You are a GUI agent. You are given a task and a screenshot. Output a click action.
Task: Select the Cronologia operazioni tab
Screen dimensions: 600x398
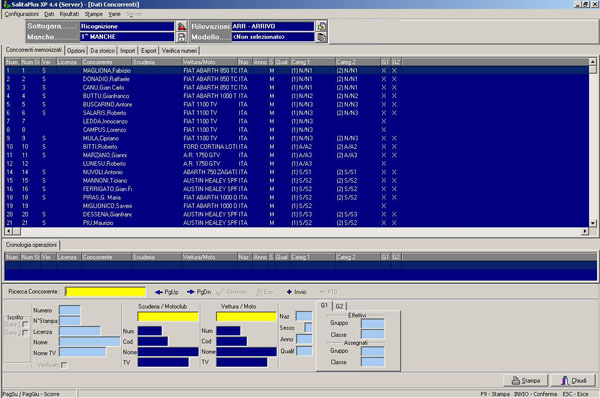tap(31, 245)
